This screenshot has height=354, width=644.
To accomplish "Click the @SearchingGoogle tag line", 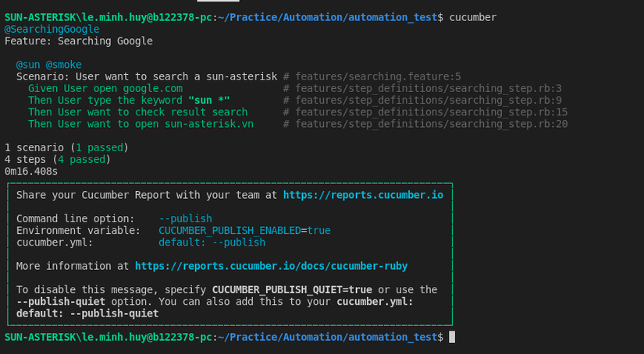I will pos(52,29).
